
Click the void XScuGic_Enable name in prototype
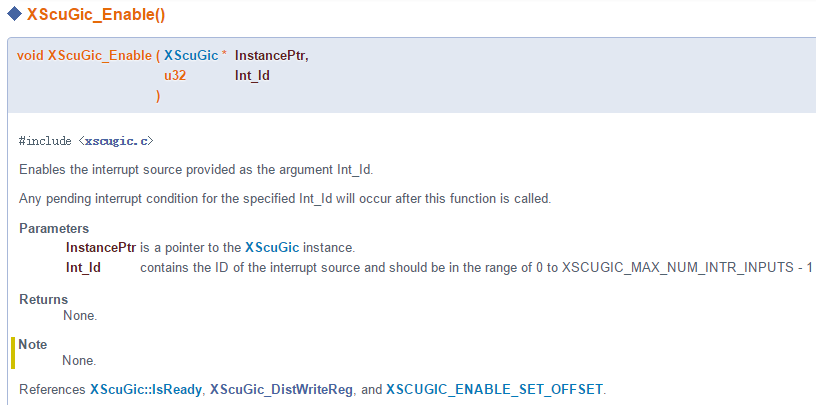pyautogui.click(x=84, y=56)
